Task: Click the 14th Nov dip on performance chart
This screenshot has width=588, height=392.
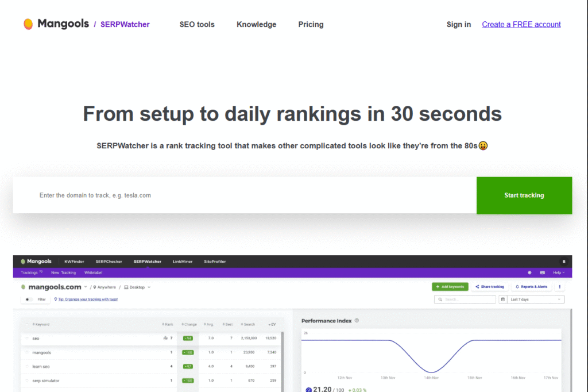Action: tap(431, 371)
